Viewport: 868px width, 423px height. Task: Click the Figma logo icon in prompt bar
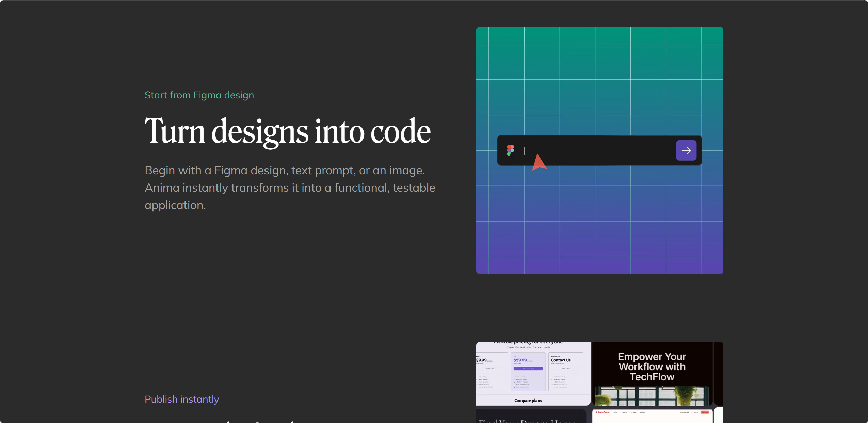coord(510,150)
